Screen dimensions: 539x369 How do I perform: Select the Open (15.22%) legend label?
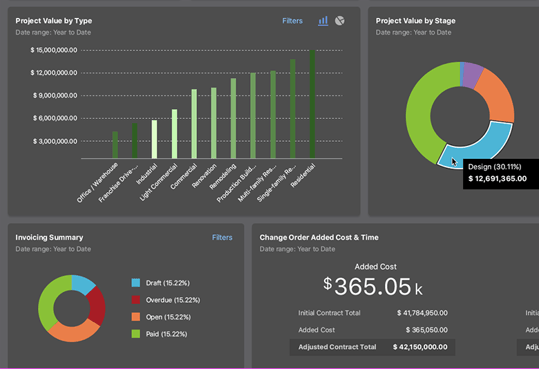click(x=168, y=317)
